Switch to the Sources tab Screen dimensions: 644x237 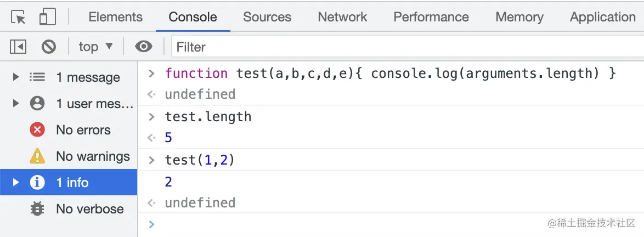[267, 17]
